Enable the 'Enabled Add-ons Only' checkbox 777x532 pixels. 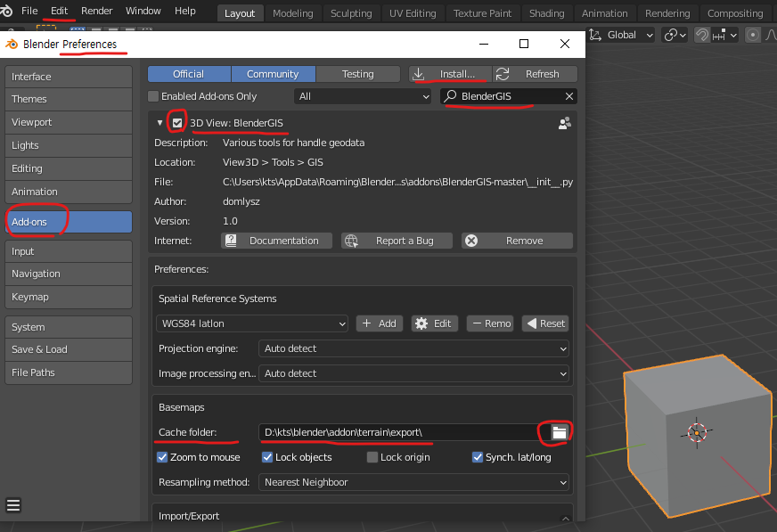tap(153, 96)
